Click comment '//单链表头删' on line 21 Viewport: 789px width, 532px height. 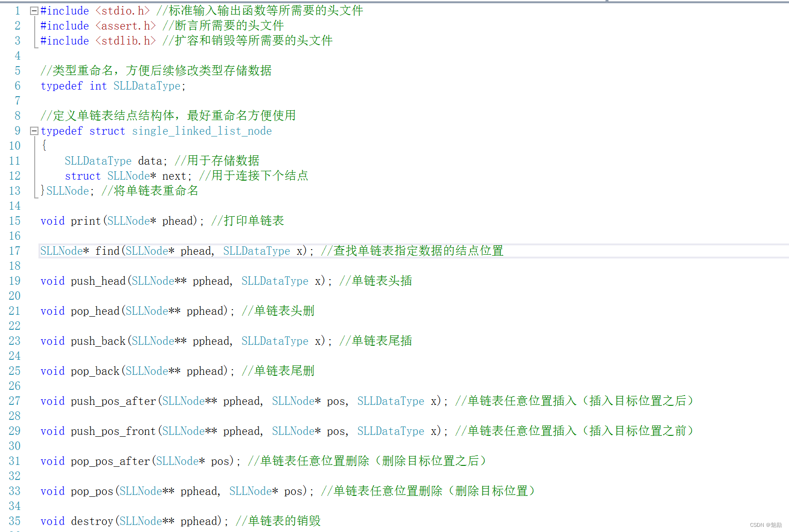(x=278, y=311)
